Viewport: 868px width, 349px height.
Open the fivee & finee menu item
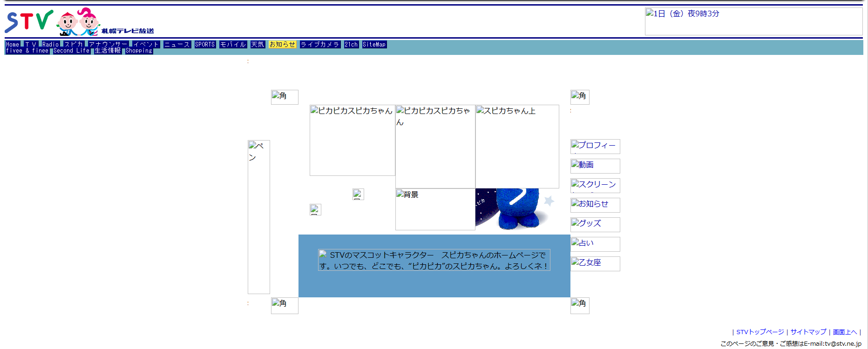pyautogui.click(x=27, y=51)
